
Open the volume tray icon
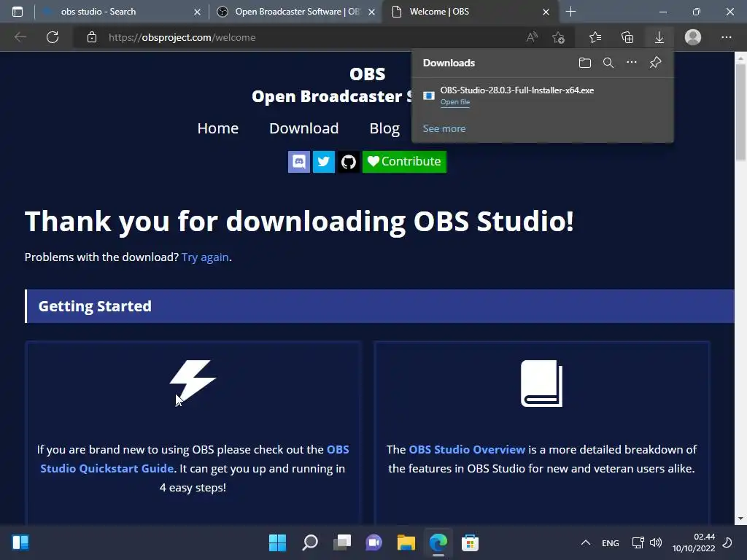pos(656,542)
